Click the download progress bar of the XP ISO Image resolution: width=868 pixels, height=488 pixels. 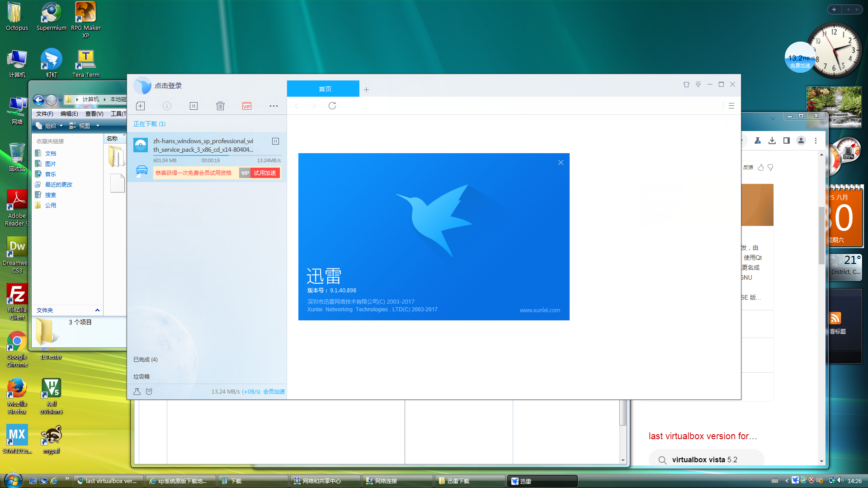click(217, 155)
